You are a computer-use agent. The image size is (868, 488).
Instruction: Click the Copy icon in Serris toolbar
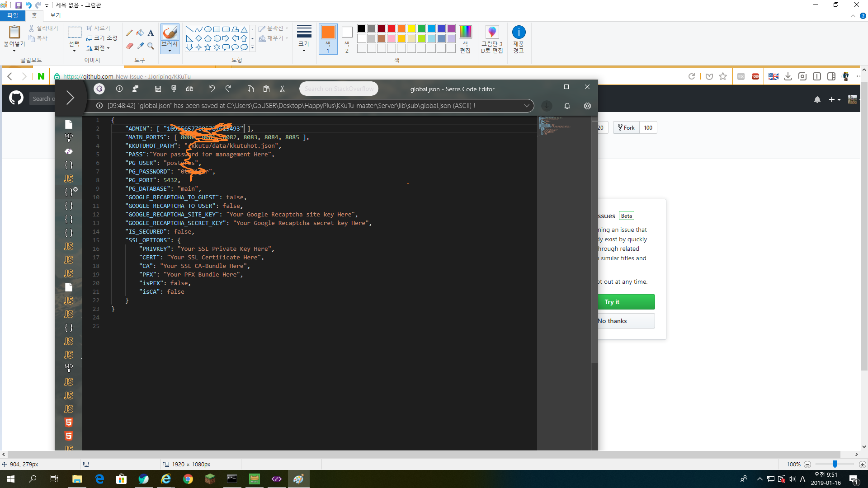coord(250,89)
